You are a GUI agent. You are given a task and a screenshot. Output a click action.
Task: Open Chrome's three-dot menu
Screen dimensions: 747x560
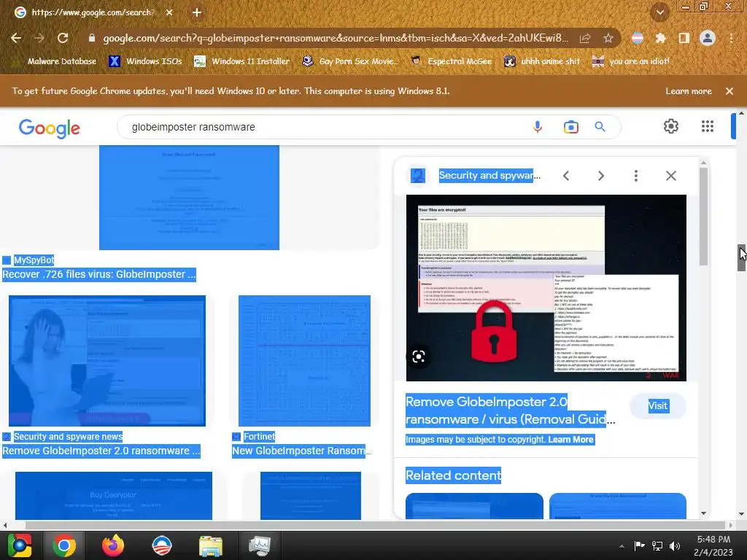click(731, 38)
